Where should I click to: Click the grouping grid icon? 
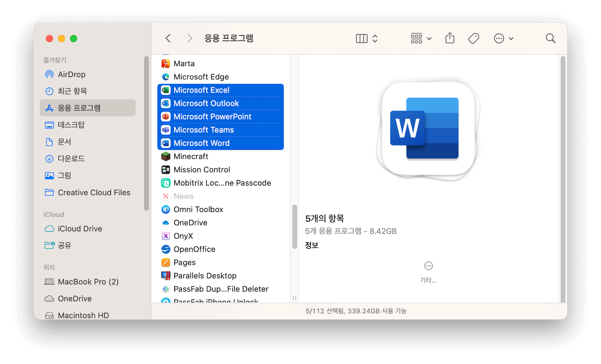417,38
